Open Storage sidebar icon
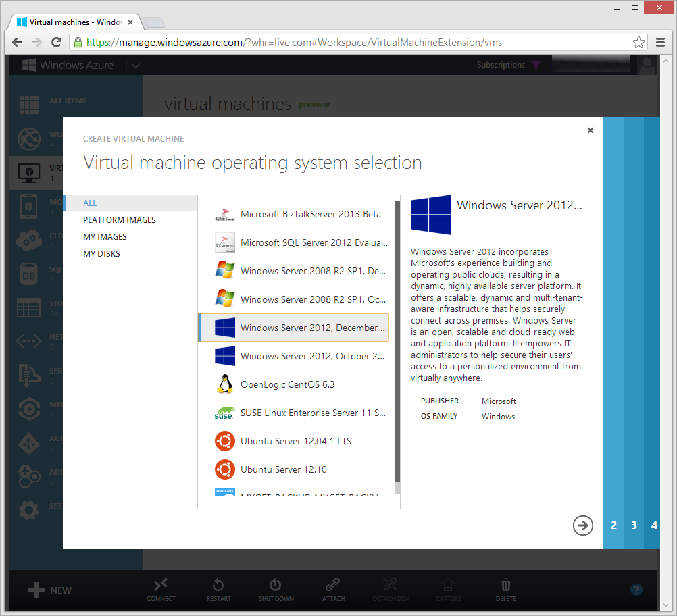The width and height of the screenshot is (677, 616). pyautogui.click(x=29, y=308)
